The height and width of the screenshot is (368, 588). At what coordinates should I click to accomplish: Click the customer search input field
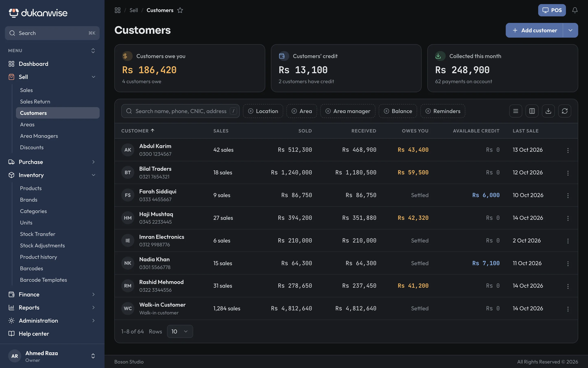click(x=180, y=111)
